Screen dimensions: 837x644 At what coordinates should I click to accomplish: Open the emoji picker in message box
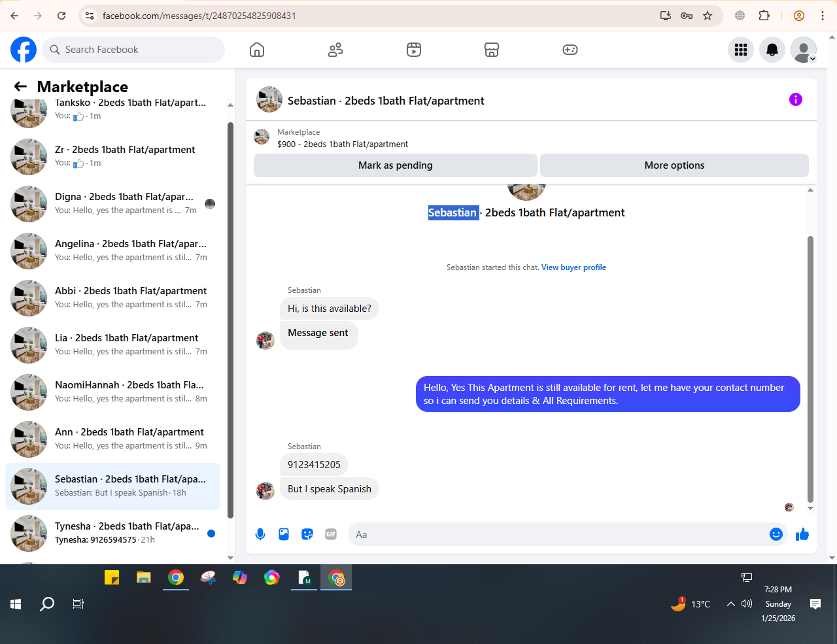(x=776, y=534)
